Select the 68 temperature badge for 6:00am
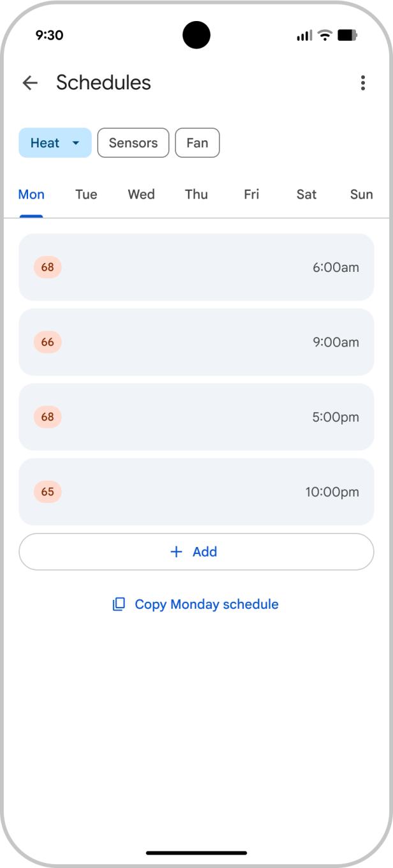Viewport: 393px width, 868px height. (47, 267)
